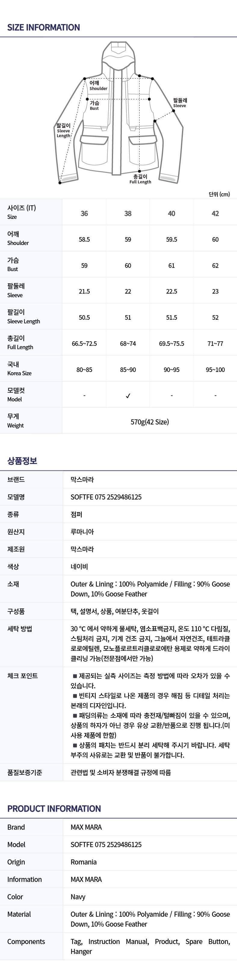This screenshot has height=980, width=237.
Task: Click the Korean model name SOFTFE value
Action: coord(106,497)
